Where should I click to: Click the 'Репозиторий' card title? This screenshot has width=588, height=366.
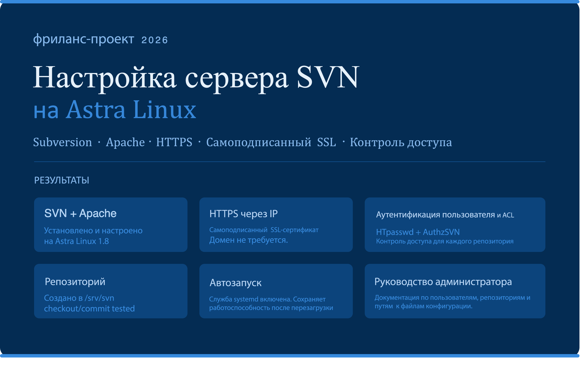(x=75, y=282)
